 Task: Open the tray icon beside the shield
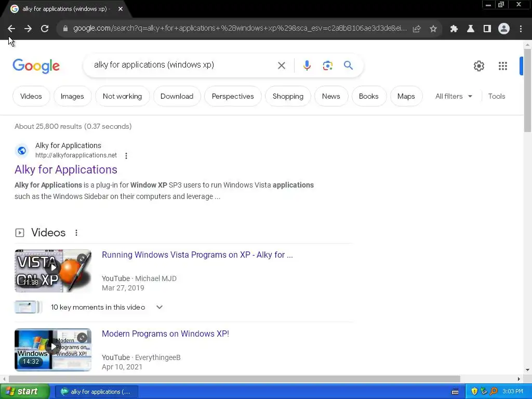pos(484,391)
